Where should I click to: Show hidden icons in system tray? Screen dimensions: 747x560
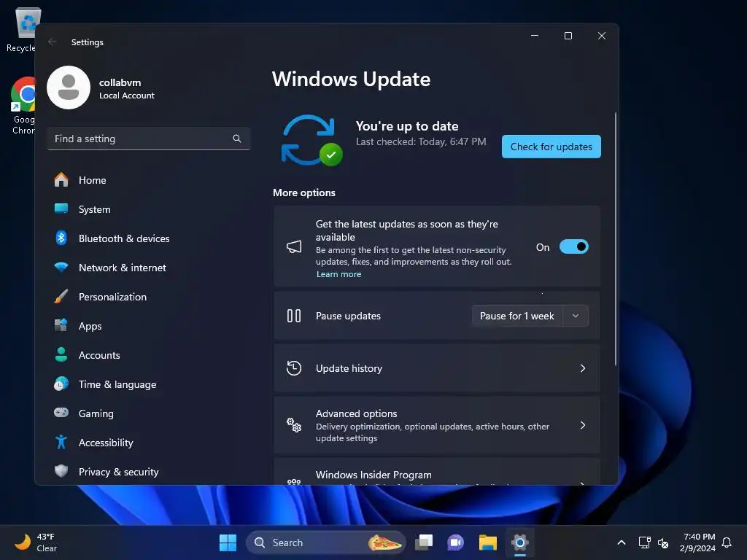coord(622,542)
